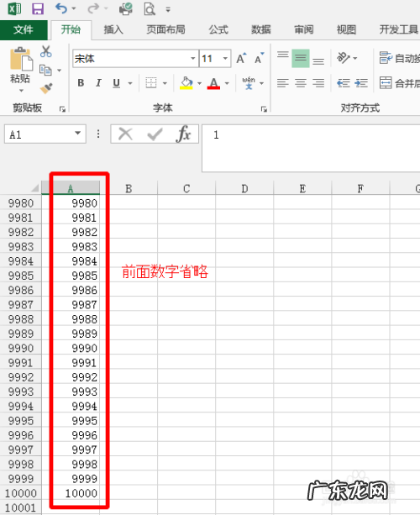Toggle Underline formatting
The width and height of the screenshot is (420, 515).
[116, 83]
